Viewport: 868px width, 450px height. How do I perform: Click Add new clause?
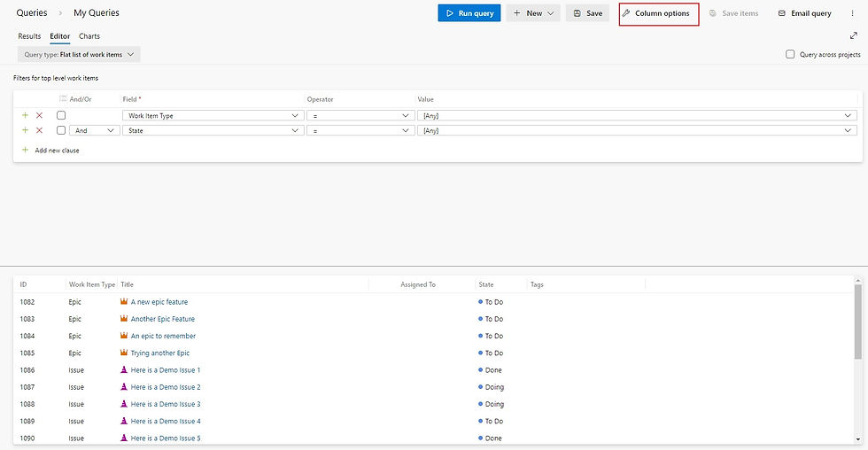click(50, 150)
